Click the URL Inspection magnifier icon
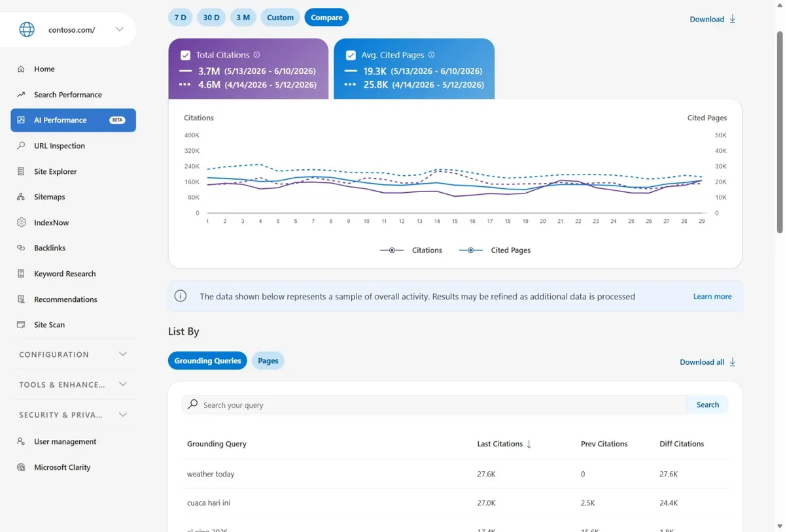The image size is (785, 532). pos(21,146)
